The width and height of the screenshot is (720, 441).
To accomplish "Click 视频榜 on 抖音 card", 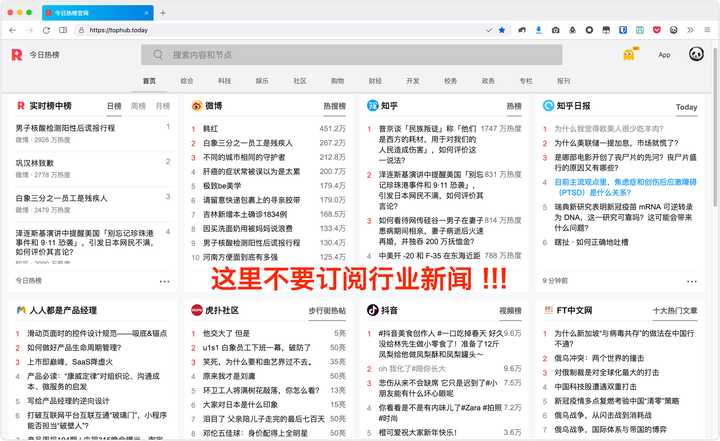I will point(510,311).
